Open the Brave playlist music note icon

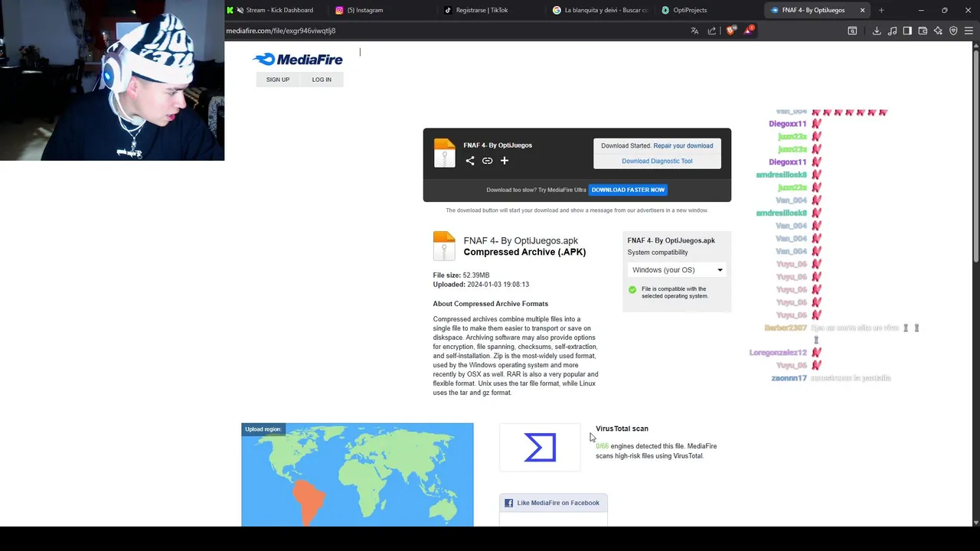[x=892, y=31]
